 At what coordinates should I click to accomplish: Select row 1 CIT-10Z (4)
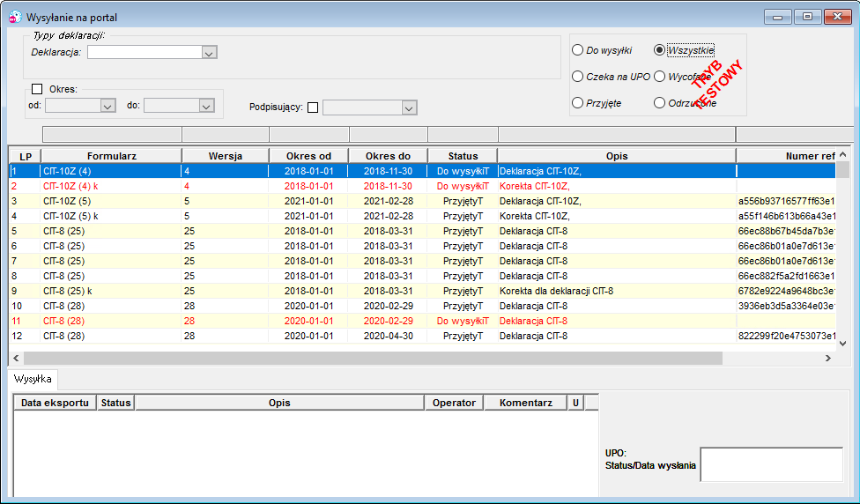(x=422, y=171)
